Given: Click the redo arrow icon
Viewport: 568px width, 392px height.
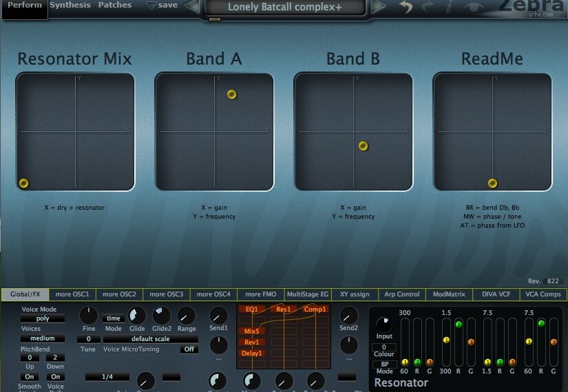Looking at the screenshot, I should [x=427, y=8].
